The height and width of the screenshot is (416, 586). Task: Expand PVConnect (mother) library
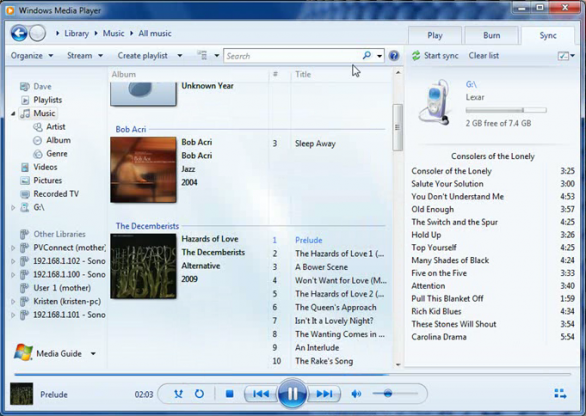point(13,248)
